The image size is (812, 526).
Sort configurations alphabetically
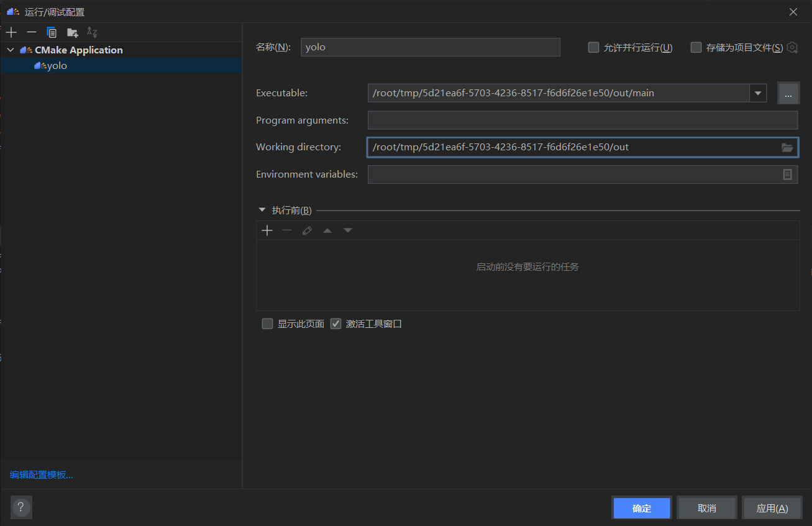click(92, 32)
